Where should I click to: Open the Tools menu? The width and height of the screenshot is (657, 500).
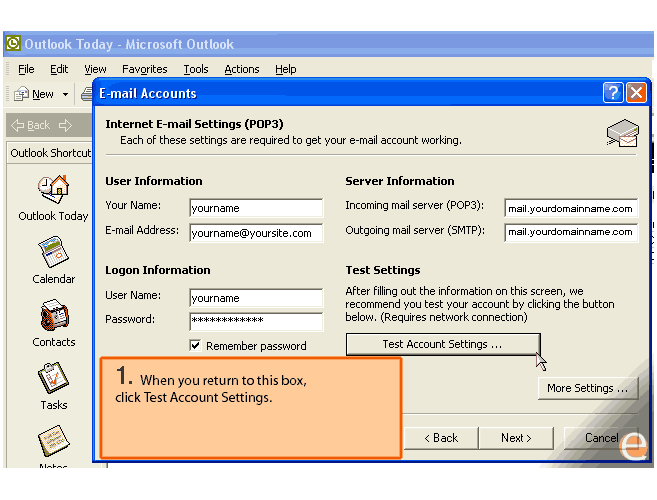pyautogui.click(x=196, y=69)
